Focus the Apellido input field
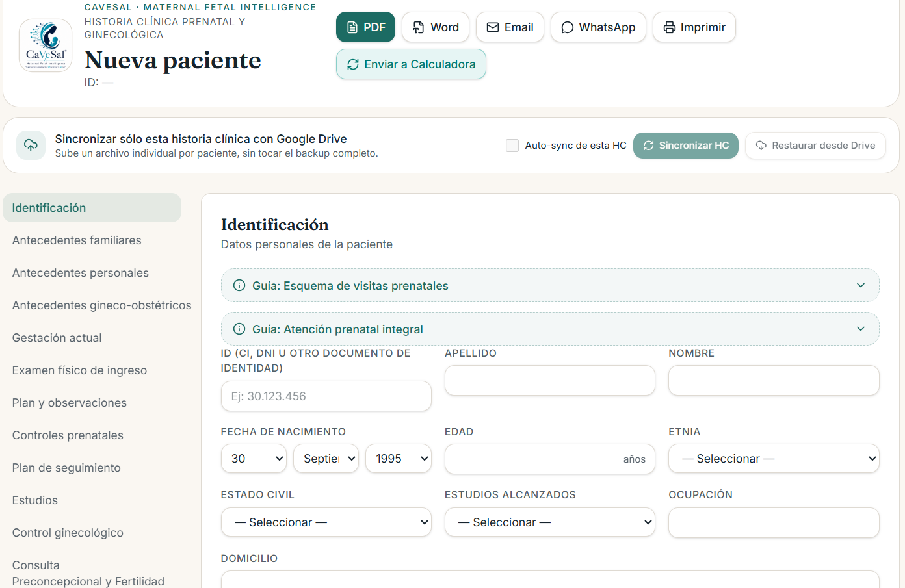The height and width of the screenshot is (588, 905). (x=550, y=381)
